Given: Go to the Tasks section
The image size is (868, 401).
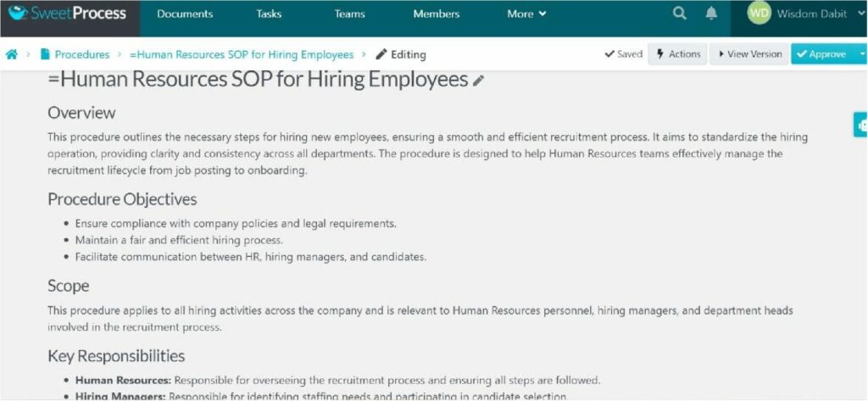Looking at the screenshot, I should pyautogui.click(x=269, y=14).
